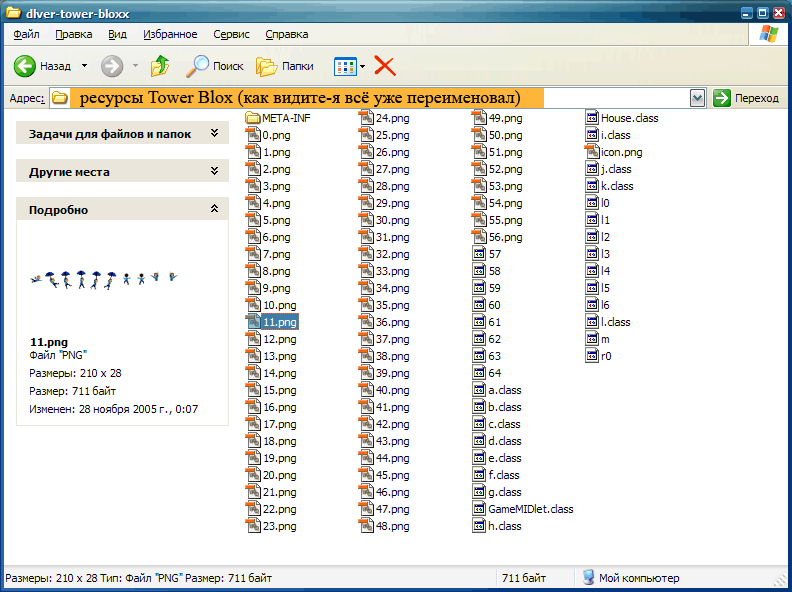
Task: Select the 48.png file icon
Action: 366,526
